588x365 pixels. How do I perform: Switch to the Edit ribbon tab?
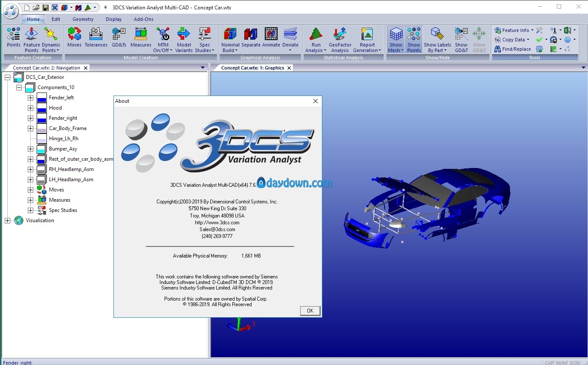(x=56, y=19)
